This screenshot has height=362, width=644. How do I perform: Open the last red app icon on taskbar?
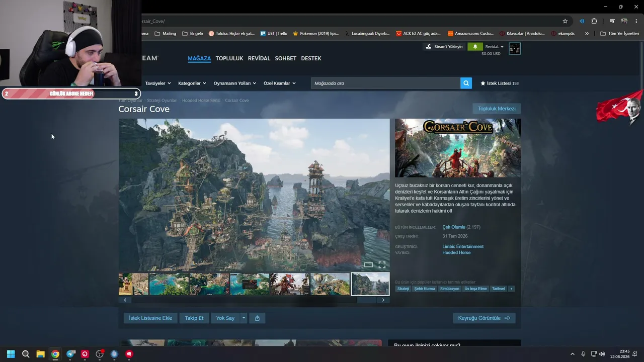tap(129, 354)
